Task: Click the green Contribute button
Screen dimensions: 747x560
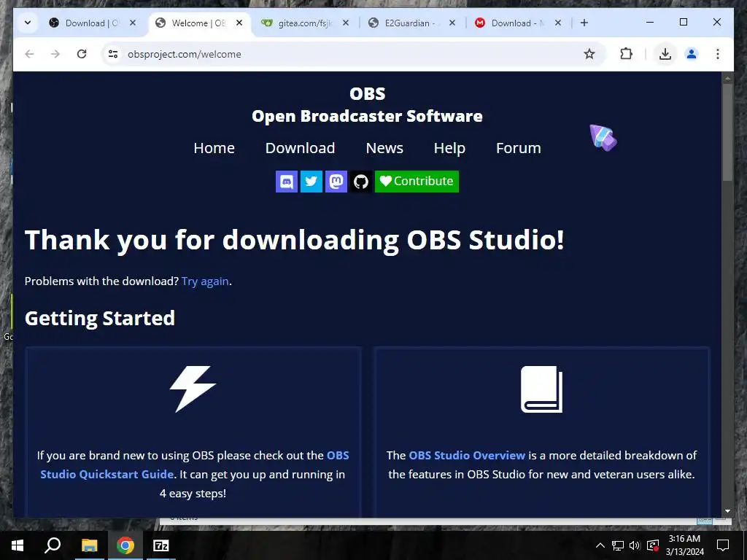Action: click(x=417, y=182)
